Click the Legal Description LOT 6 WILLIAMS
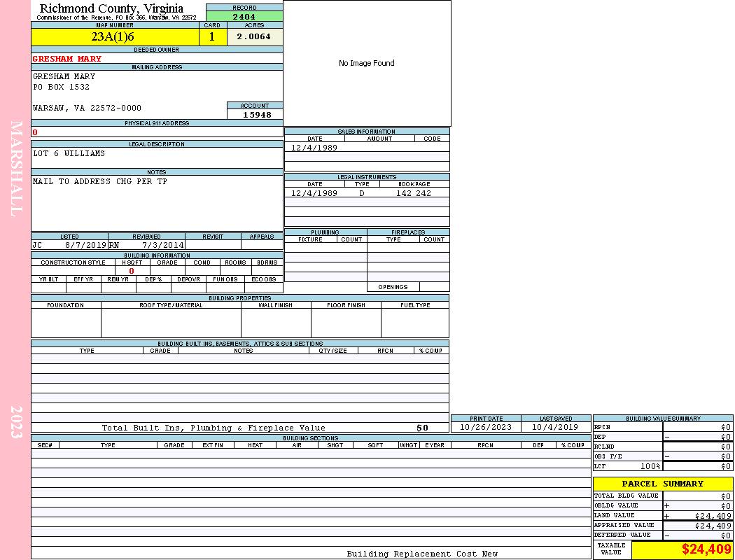The image size is (735, 560). [69, 153]
